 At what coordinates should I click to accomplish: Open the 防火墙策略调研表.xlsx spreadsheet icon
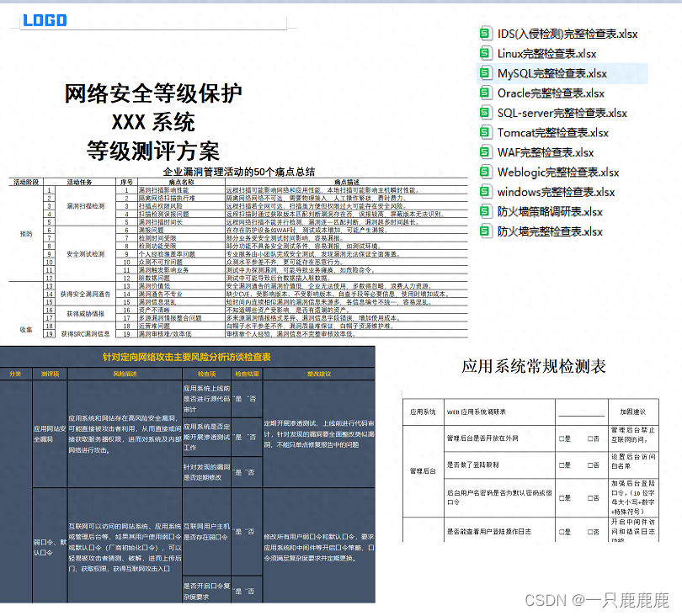pos(485,211)
